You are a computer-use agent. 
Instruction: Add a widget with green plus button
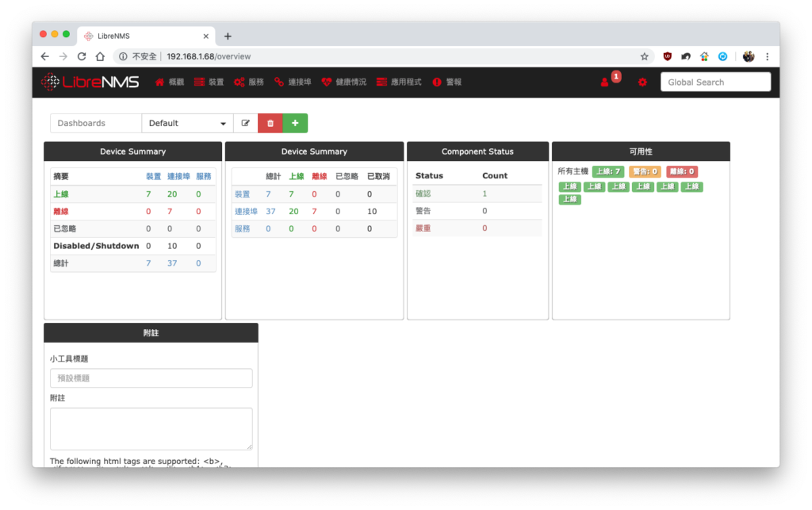point(295,123)
